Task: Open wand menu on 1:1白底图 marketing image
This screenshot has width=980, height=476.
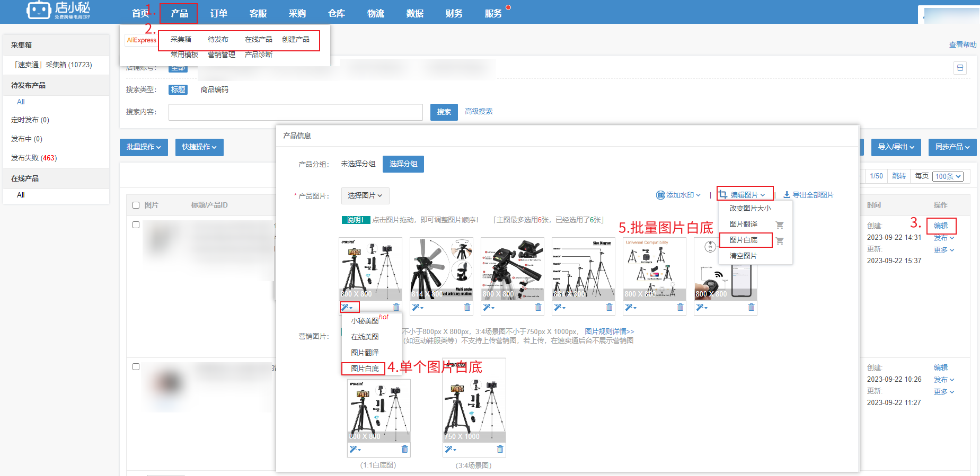Action: 355,449
